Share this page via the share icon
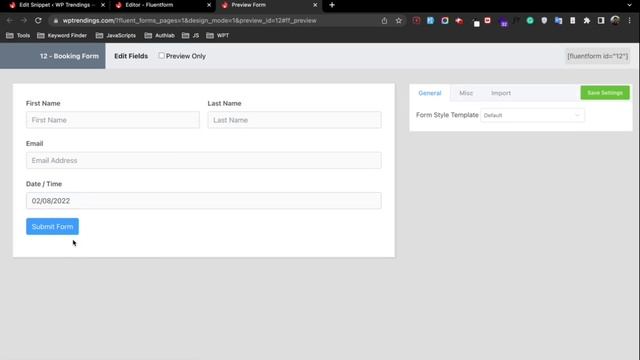 384,20
